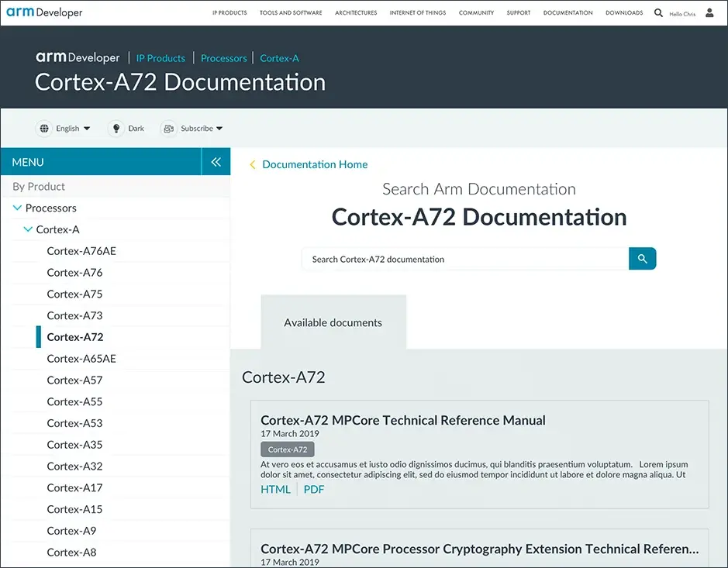
Task: Click the Subscribe mail icon
Action: [x=168, y=129]
